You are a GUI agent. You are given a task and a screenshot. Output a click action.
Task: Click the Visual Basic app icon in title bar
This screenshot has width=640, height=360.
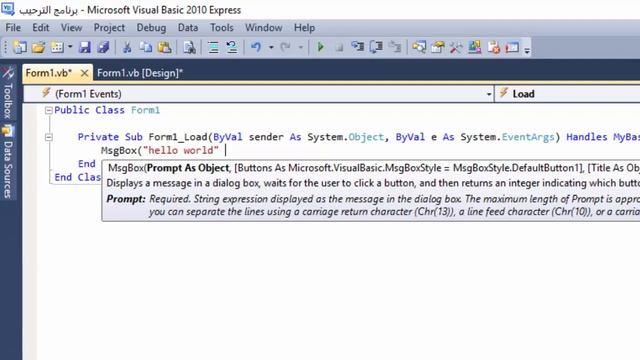tap(8, 9)
